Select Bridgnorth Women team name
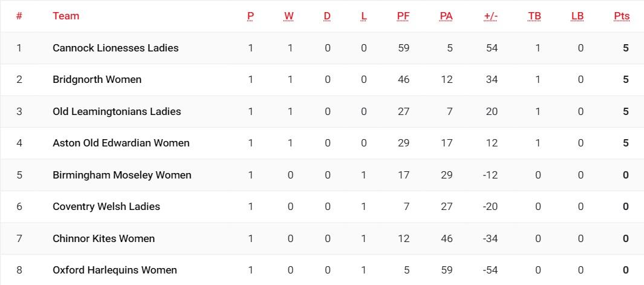This screenshot has width=644, height=285. click(x=97, y=79)
